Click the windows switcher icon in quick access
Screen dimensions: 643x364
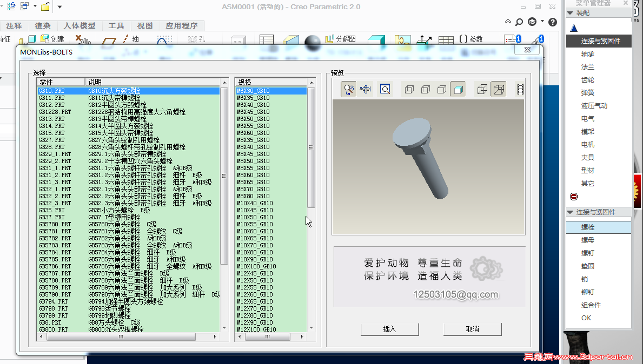coord(24,6)
